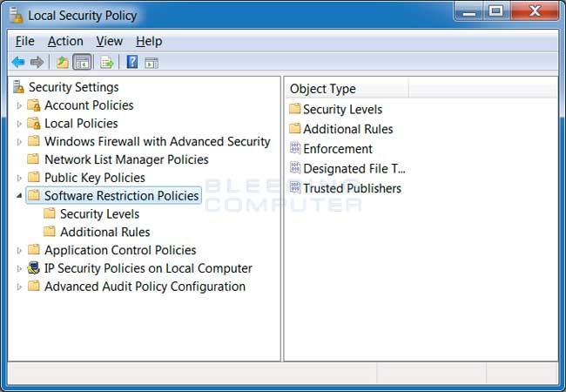
Task: Open the Help menu
Action: coord(149,41)
